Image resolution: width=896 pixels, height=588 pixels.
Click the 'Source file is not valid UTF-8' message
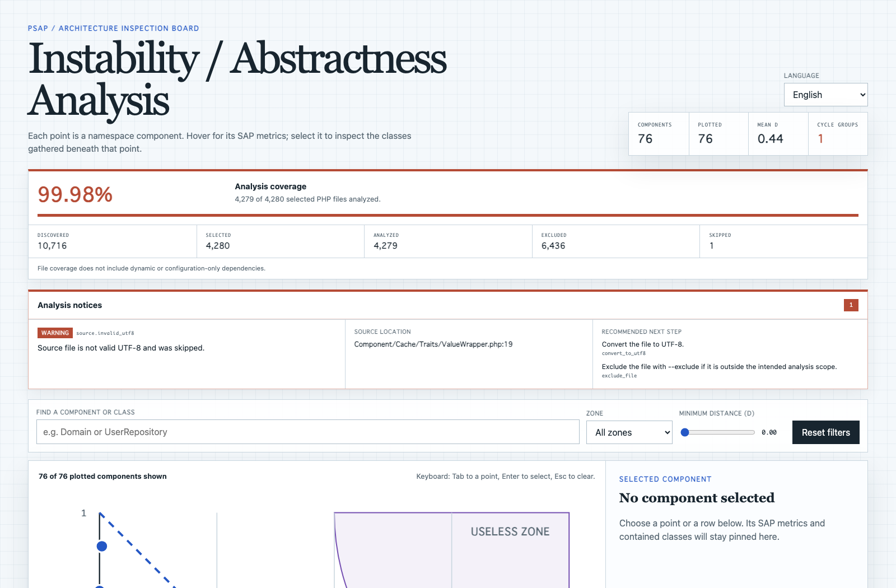(x=121, y=348)
